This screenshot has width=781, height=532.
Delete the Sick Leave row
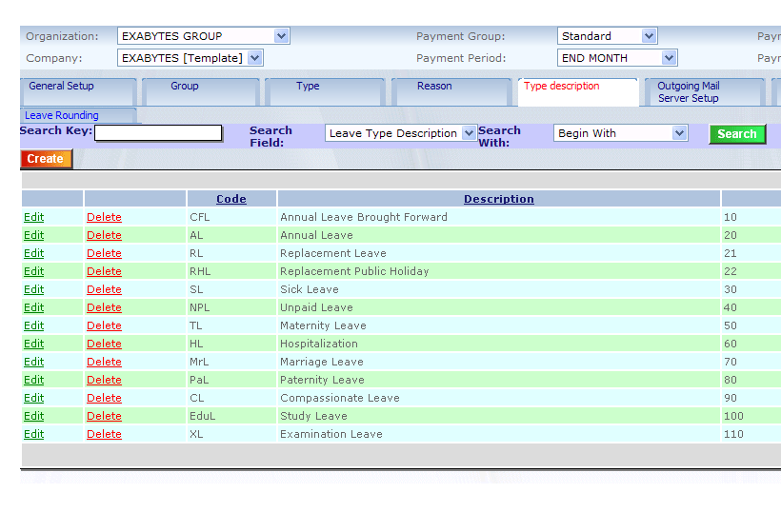click(x=104, y=289)
